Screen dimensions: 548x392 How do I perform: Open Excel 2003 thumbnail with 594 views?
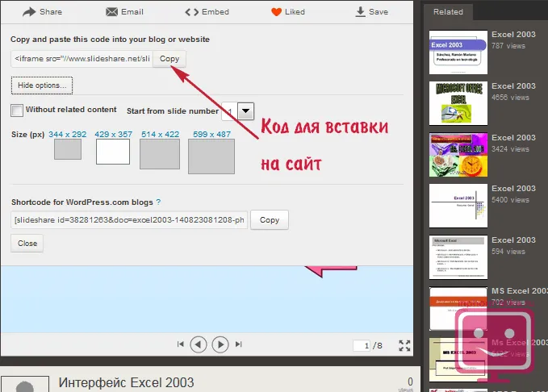[458, 257]
